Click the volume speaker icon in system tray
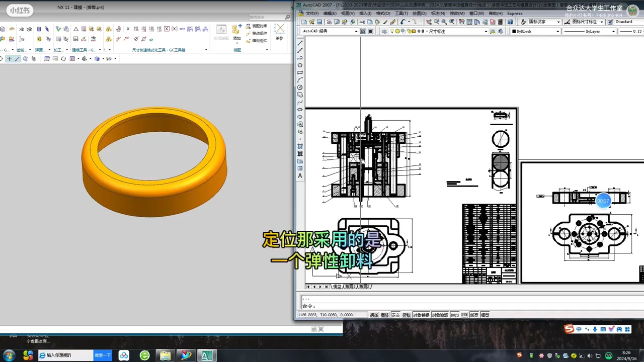Screen dimensions: 644x362 click(x=590, y=355)
